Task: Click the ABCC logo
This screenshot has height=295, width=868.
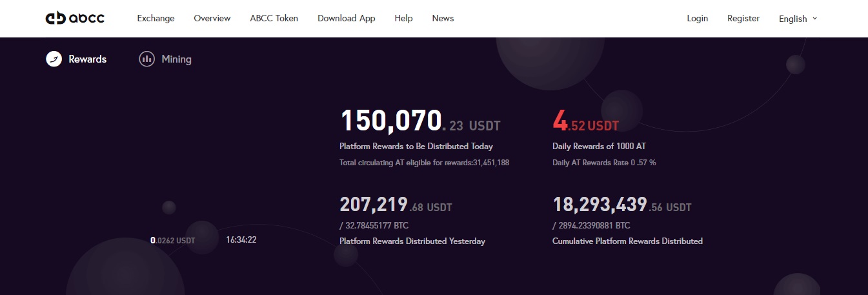Action: coord(75,18)
